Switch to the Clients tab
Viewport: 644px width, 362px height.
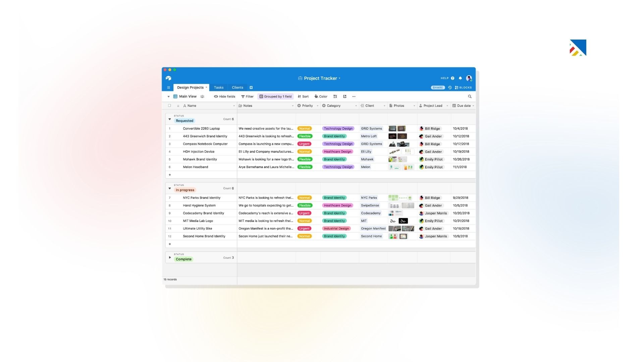pos(237,87)
